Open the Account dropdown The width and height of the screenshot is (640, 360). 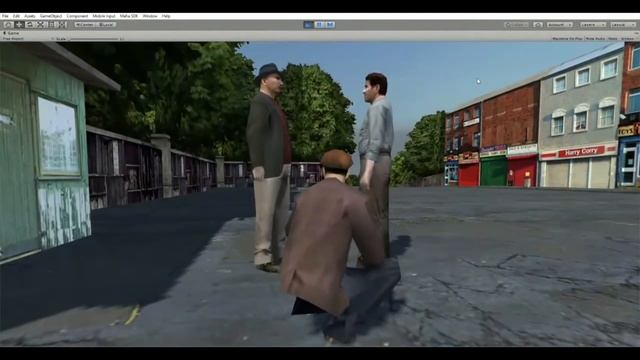click(x=559, y=25)
